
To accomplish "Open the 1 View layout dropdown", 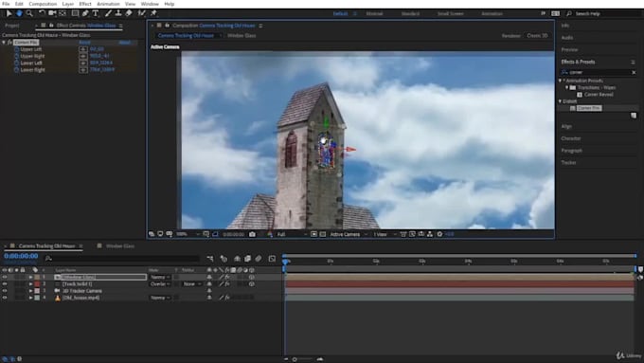I will 385,234.
